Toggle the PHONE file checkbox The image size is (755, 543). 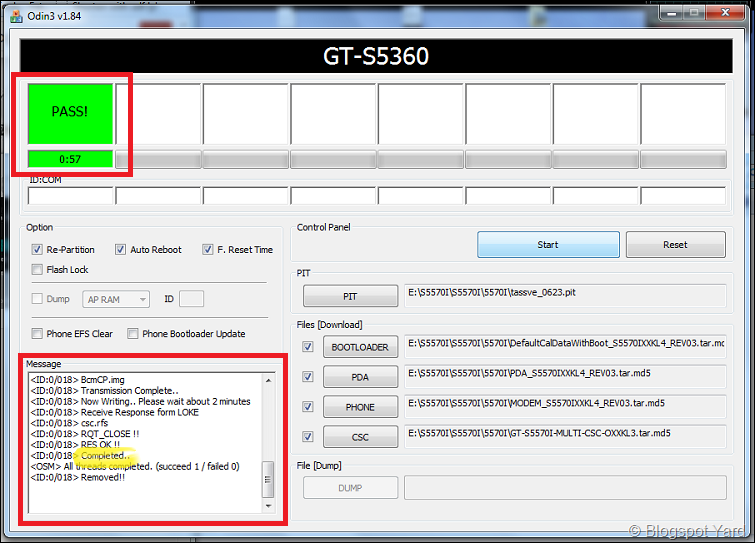click(x=308, y=407)
